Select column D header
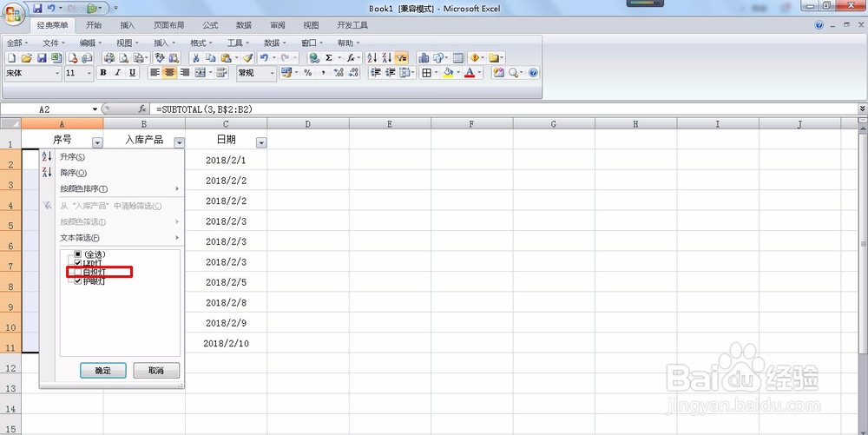Screen dimensions: 868x435 (308, 124)
